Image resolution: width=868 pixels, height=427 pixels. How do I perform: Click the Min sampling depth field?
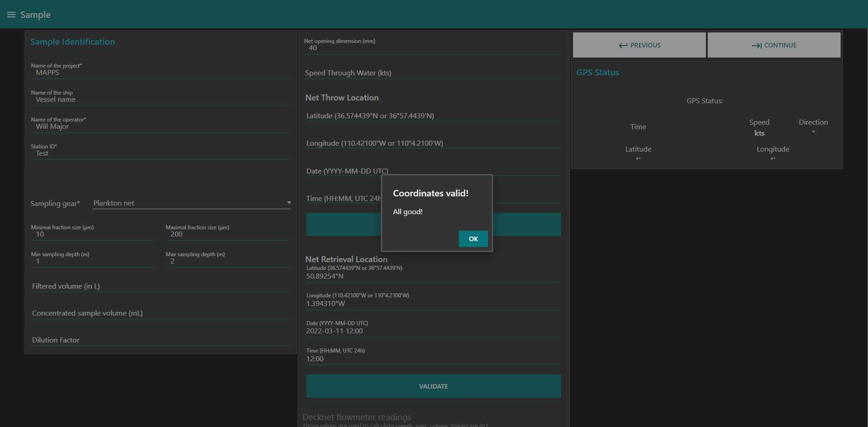pyautogui.click(x=93, y=261)
